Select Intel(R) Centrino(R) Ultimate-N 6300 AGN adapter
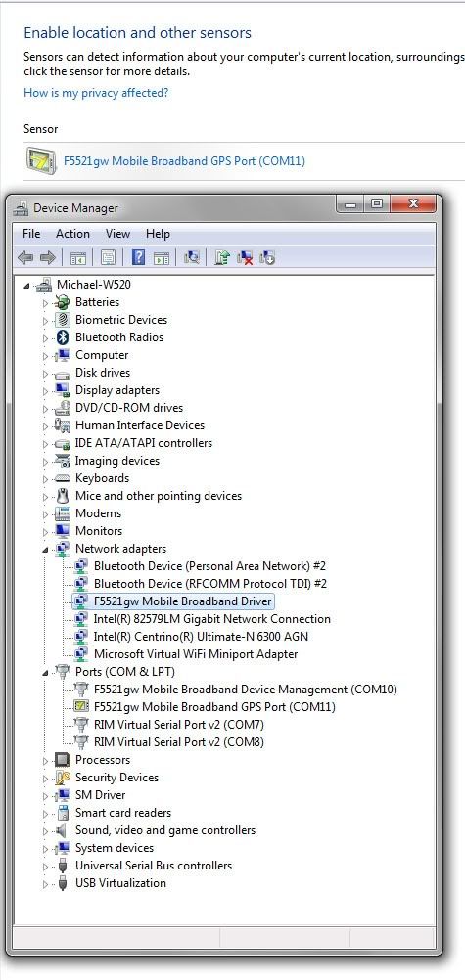Screen dimensions: 465x980 (201, 637)
